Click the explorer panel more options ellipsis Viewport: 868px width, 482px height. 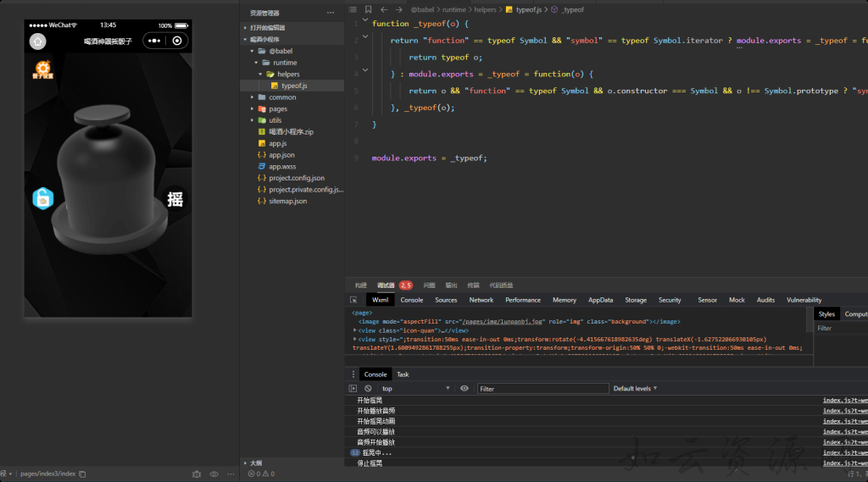(x=331, y=14)
